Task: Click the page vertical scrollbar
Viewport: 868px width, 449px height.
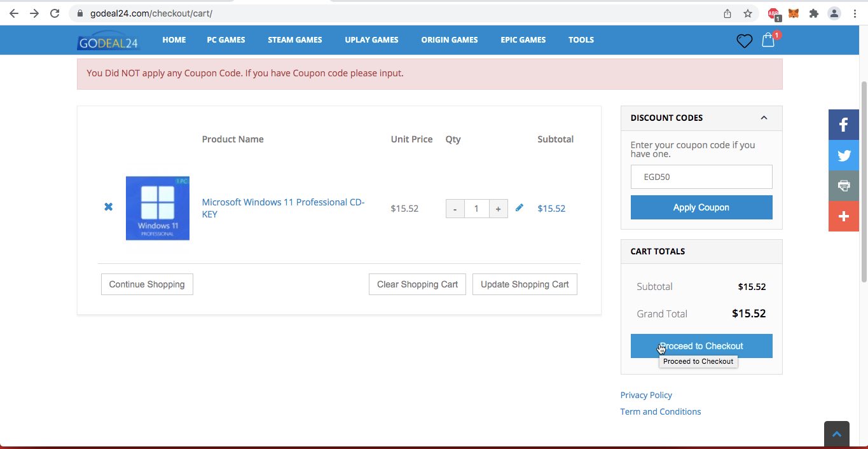Action: click(x=864, y=181)
